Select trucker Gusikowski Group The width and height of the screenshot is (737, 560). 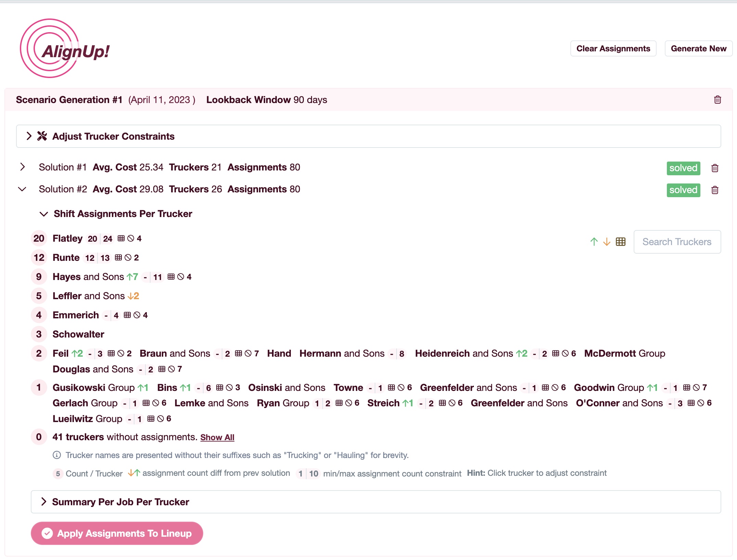(x=94, y=387)
